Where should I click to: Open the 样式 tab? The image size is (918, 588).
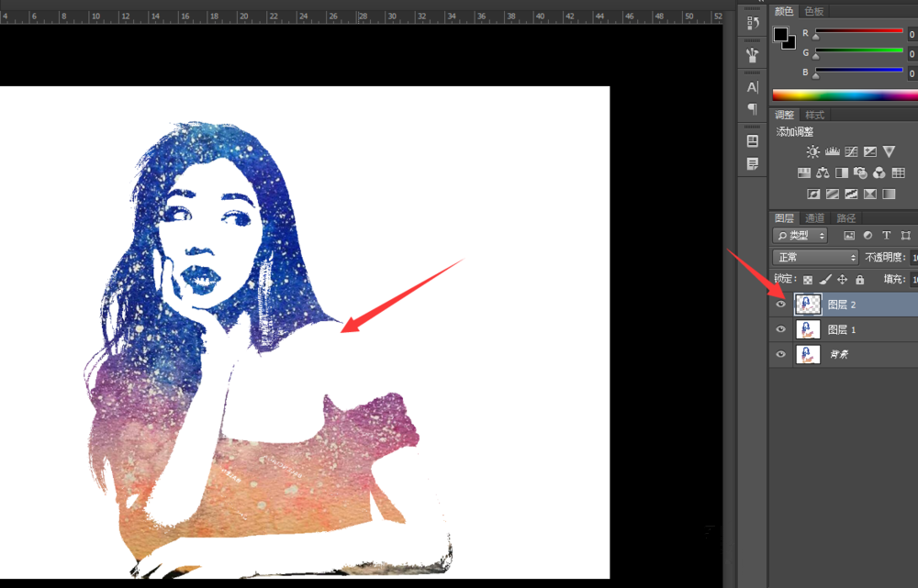(814, 116)
